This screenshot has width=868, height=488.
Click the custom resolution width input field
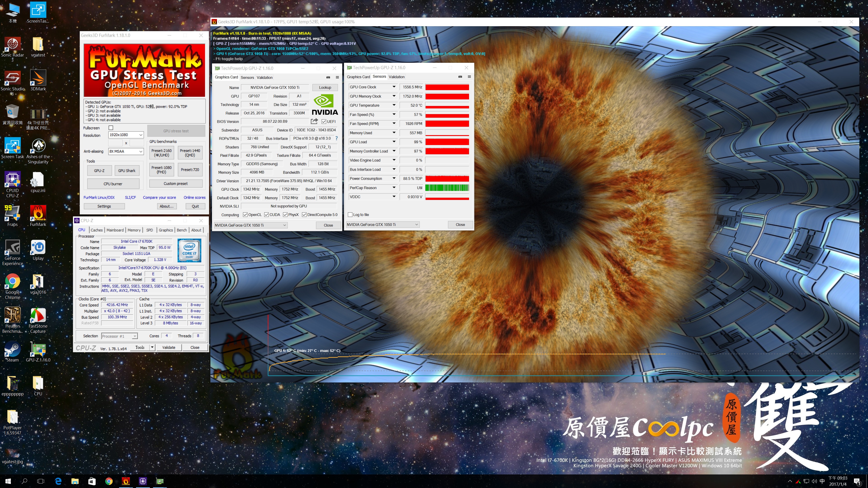[115, 143]
